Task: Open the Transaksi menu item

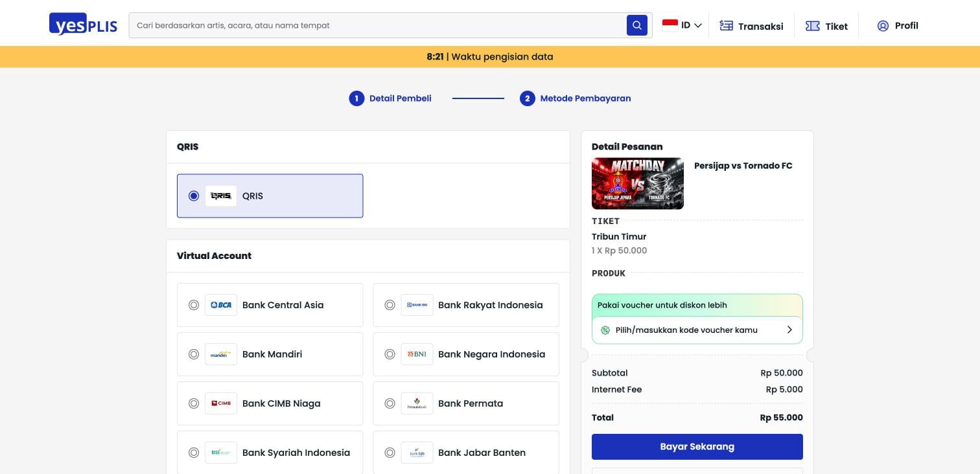Action: pos(751,26)
